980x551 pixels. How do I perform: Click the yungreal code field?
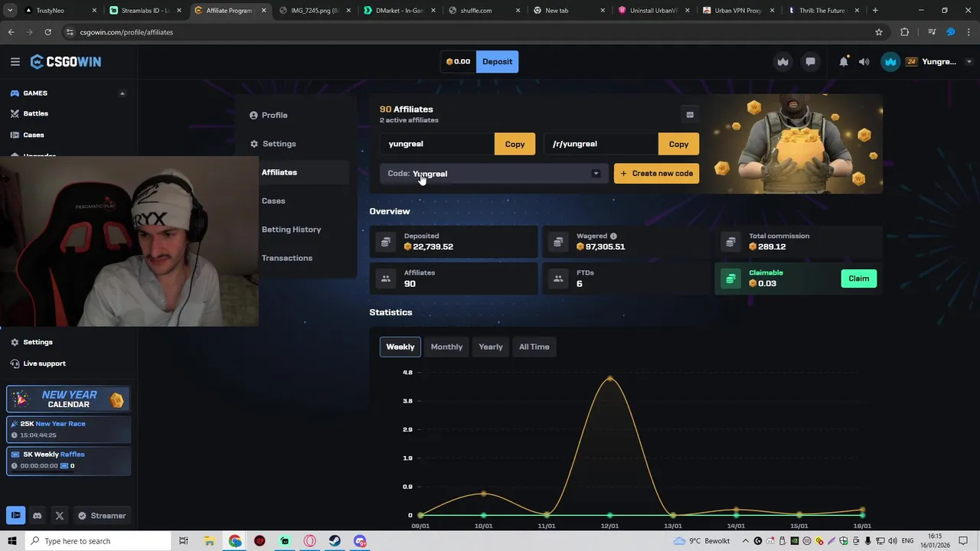[437, 144]
